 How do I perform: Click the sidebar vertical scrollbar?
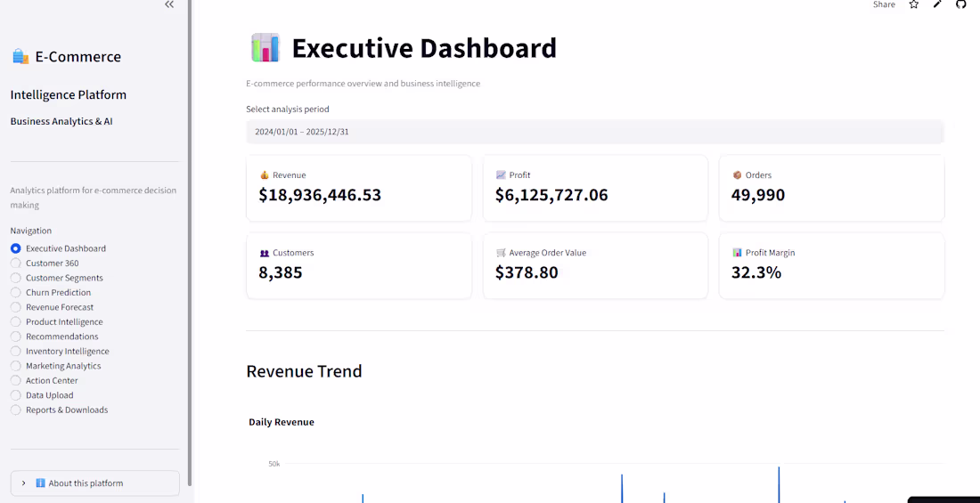click(x=190, y=244)
